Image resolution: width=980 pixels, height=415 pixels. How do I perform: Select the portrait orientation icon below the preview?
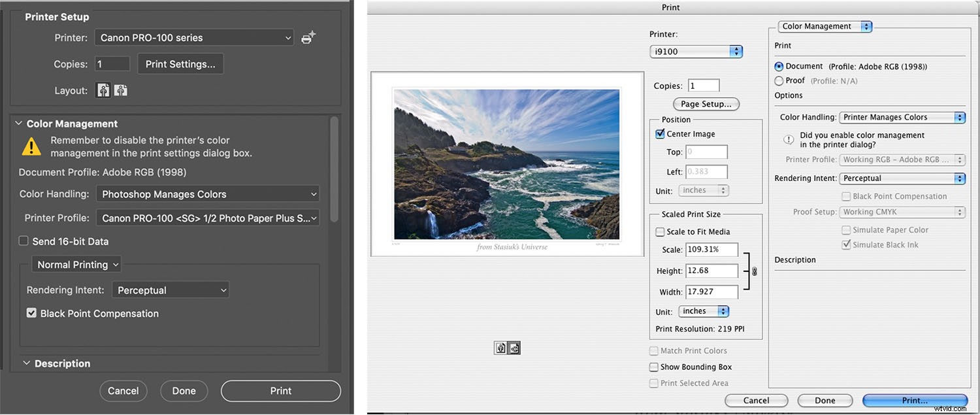pyautogui.click(x=500, y=348)
